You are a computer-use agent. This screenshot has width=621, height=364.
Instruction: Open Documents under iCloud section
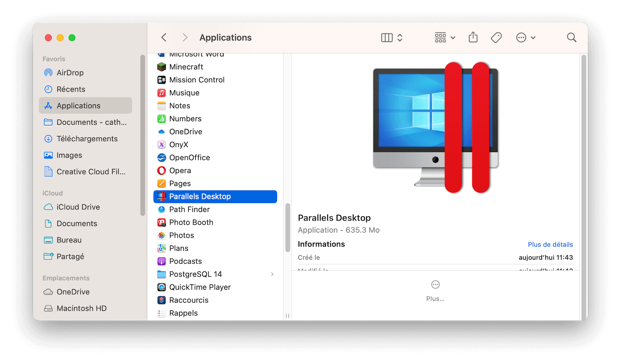pos(85,224)
